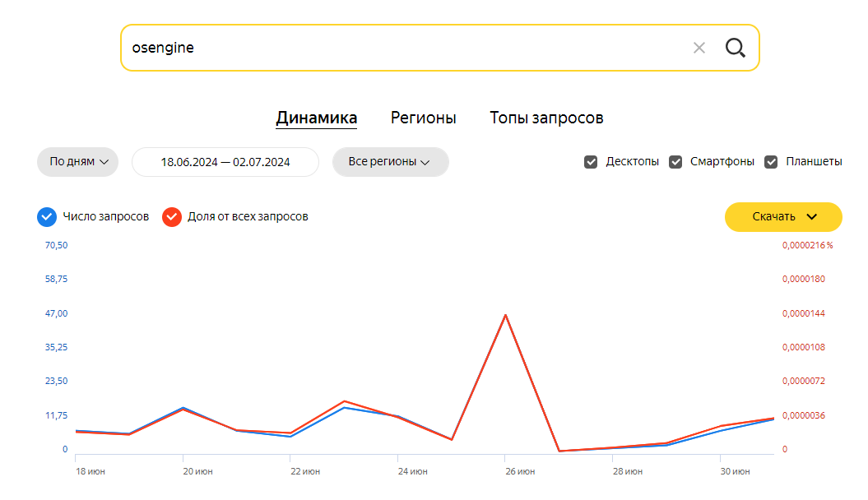Viewport: 868px width, 500px height.
Task: Disable the Планшеты checkbox
Action: point(771,162)
